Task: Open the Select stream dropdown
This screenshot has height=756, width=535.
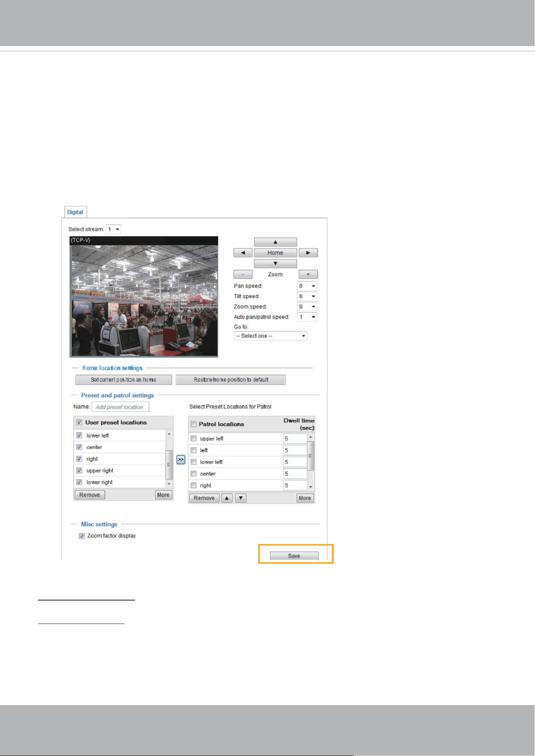Action: (x=113, y=229)
